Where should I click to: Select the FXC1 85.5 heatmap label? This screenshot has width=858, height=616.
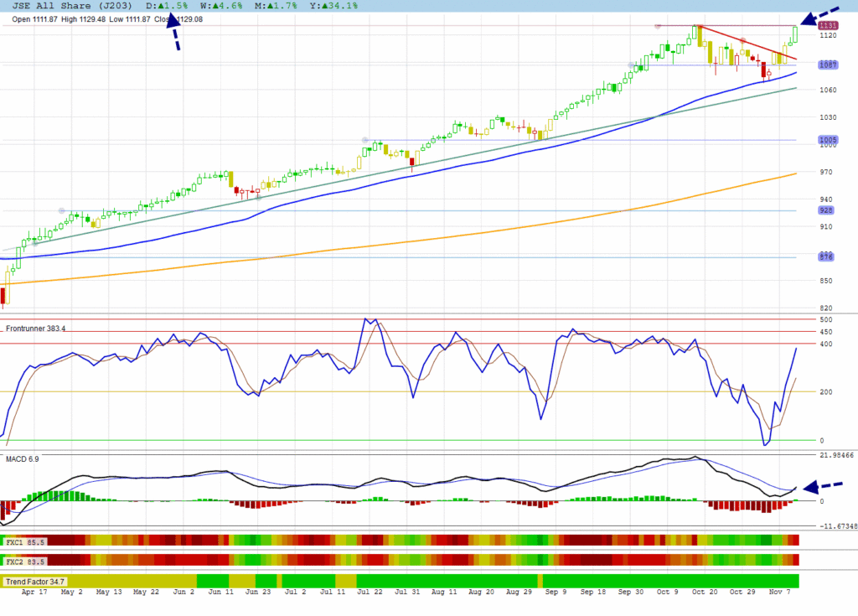(x=25, y=542)
